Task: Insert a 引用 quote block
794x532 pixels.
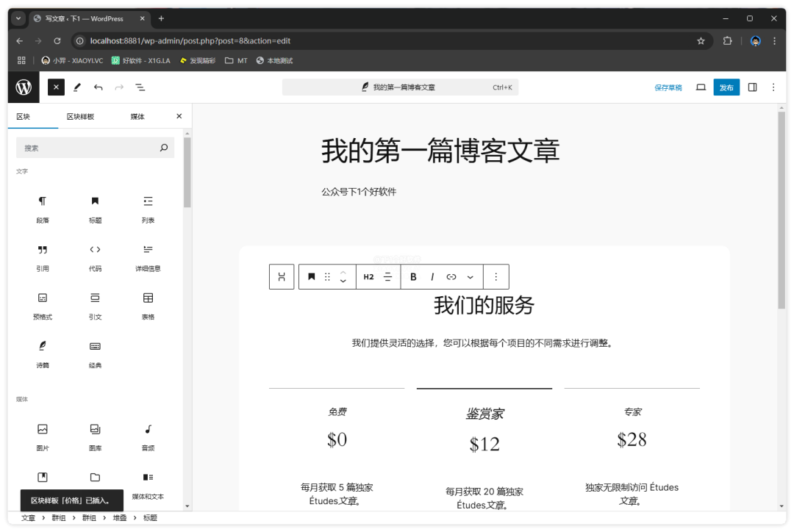Action: pos(43,256)
